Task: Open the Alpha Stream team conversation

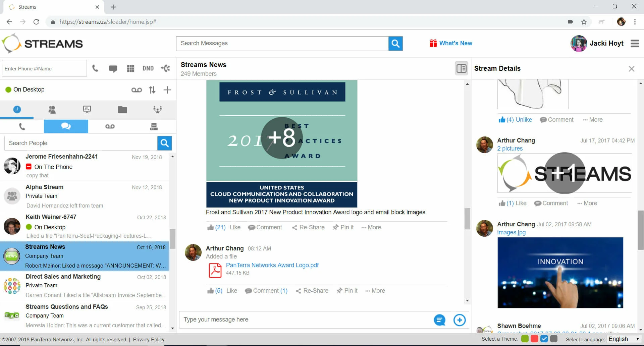Action: (x=85, y=196)
